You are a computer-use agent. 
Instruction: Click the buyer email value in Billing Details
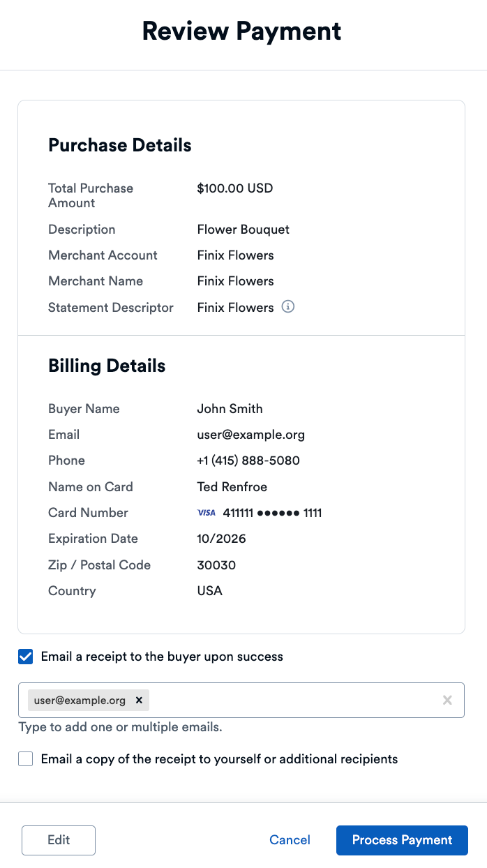251,435
